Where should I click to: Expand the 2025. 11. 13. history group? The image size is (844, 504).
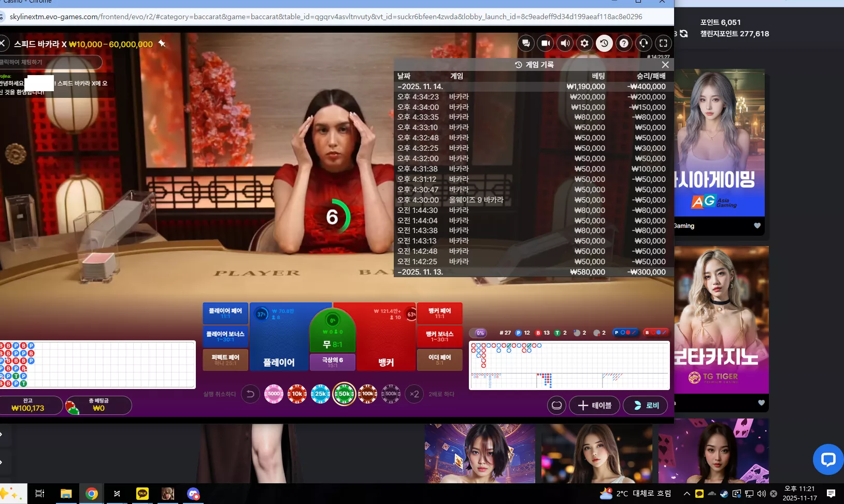(534, 272)
